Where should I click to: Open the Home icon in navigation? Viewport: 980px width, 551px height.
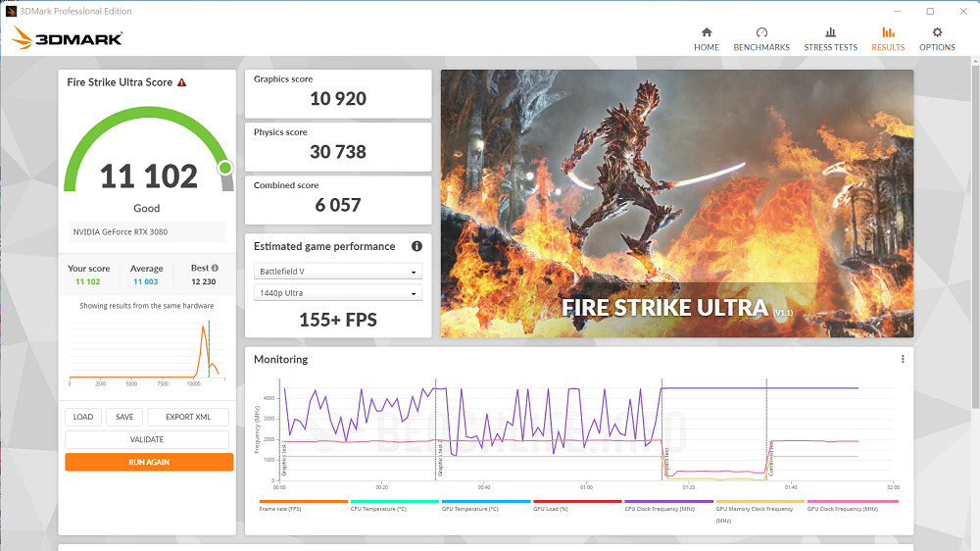[707, 32]
